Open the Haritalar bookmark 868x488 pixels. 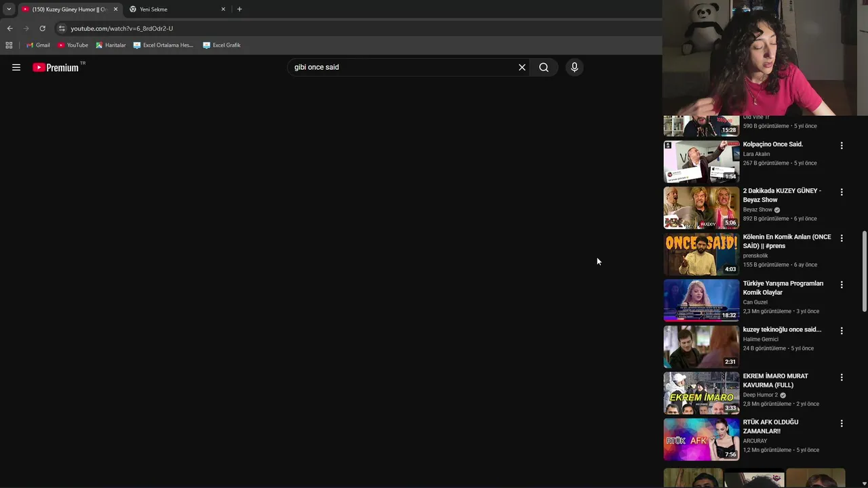[111, 45]
